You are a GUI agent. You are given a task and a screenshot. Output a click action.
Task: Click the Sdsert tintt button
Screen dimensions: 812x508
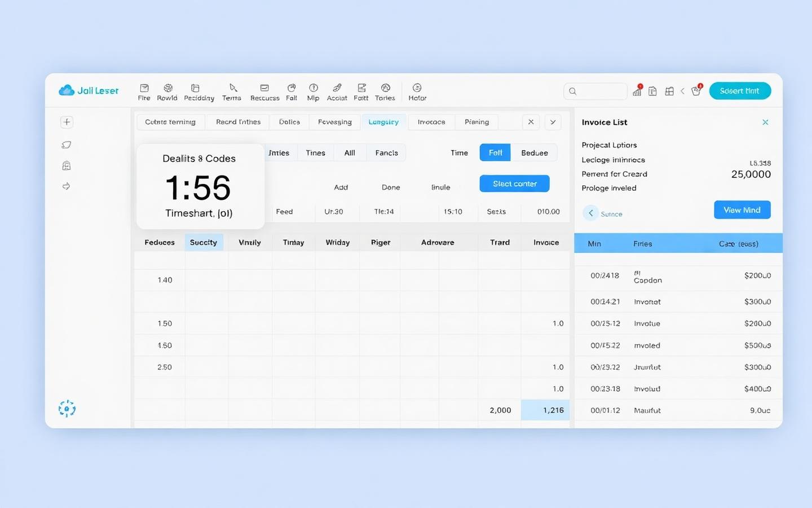740,91
